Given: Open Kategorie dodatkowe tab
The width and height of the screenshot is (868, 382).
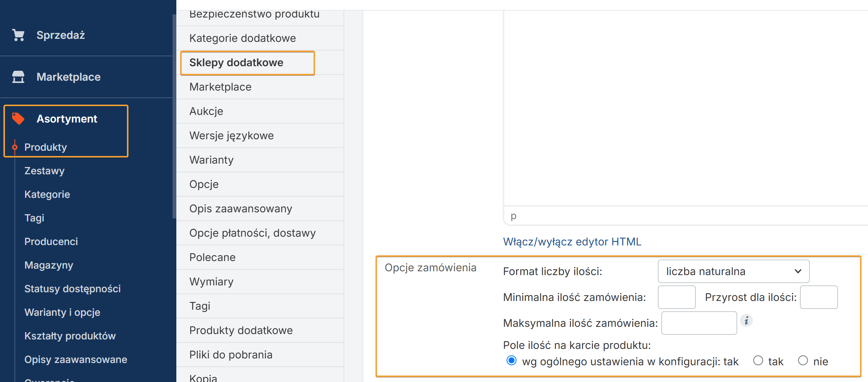Looking at the screenshot, I should pos(242,38).
